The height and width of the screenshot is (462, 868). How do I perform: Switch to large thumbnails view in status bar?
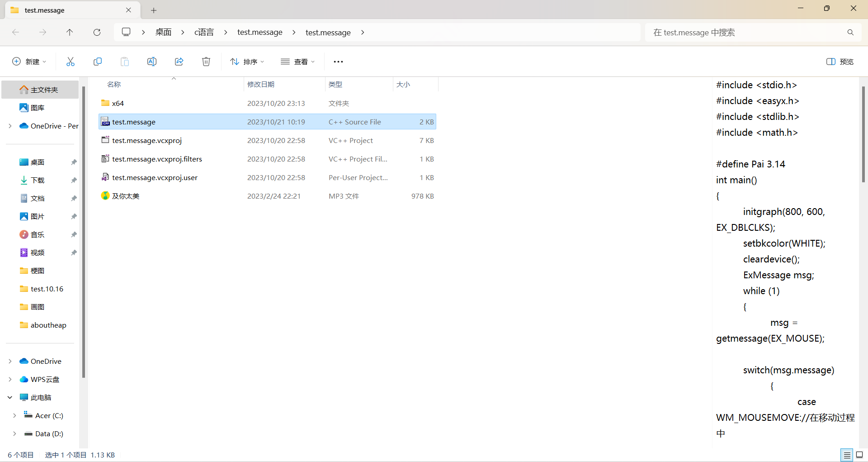(860, 455)
